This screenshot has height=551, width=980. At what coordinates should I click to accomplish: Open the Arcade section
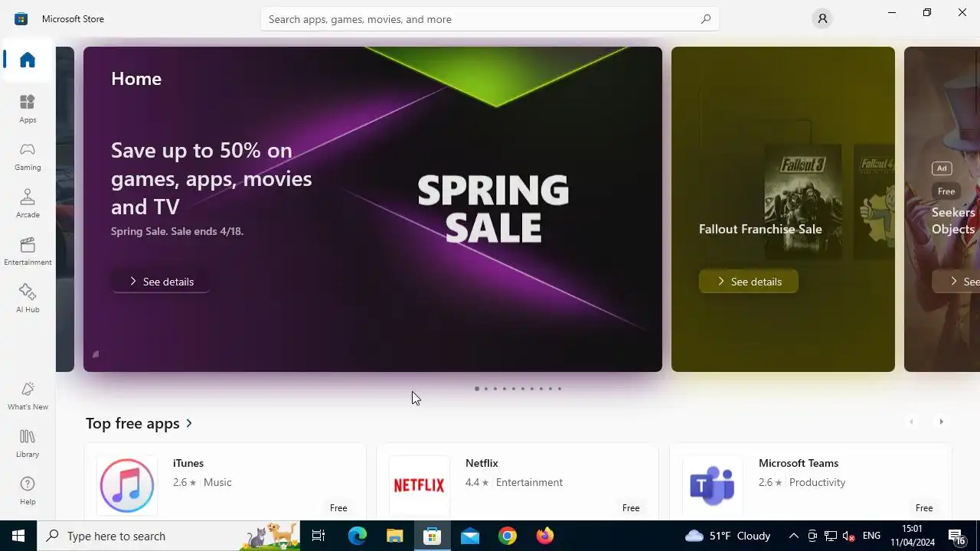[28, 204]
